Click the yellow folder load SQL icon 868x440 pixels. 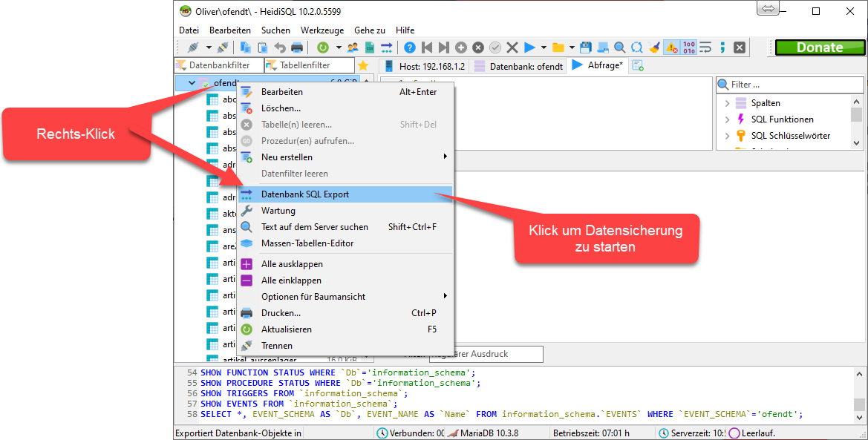pos(558,47)
